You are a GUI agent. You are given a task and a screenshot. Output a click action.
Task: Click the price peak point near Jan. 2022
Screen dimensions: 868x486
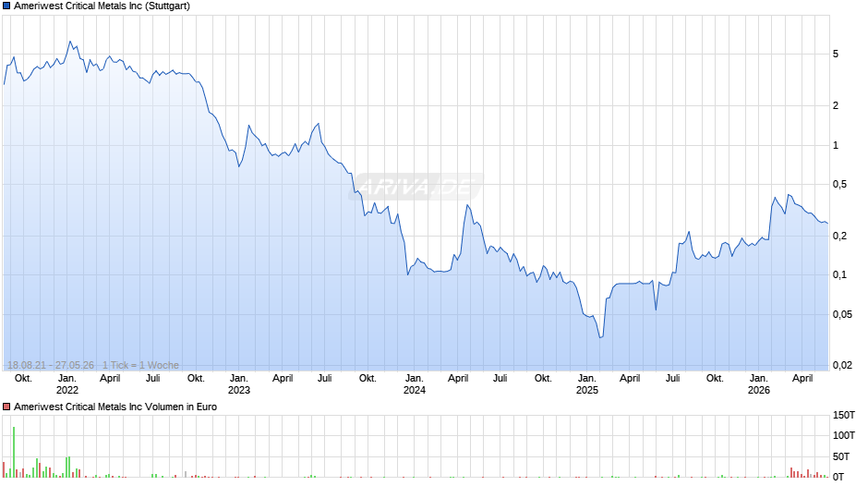[x=70, y=41]
